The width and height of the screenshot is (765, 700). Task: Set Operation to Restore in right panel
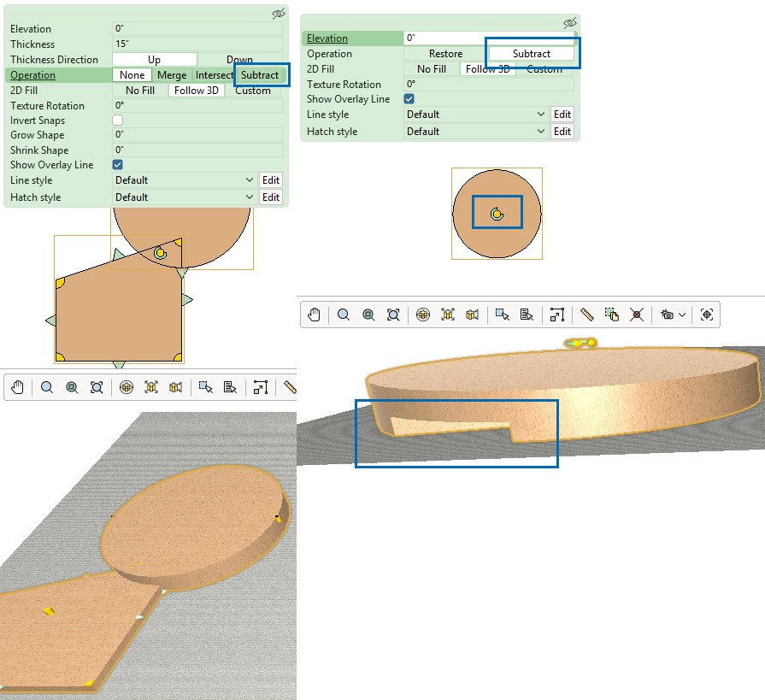click(446, 54)
